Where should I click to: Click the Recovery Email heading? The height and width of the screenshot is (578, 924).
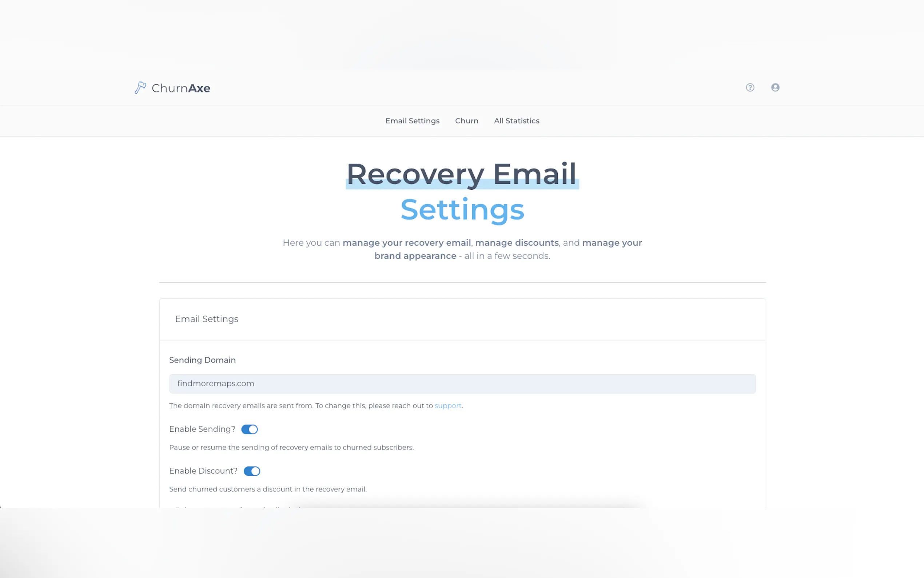tap(461, 174)
